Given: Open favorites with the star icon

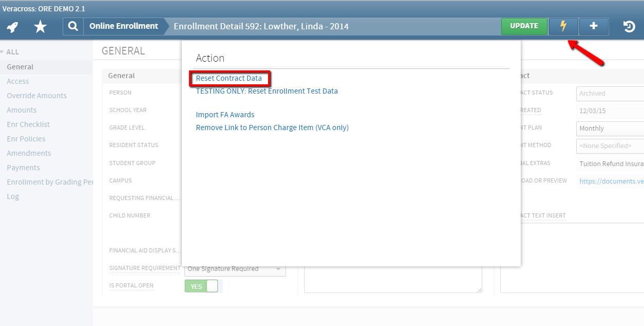Looking at the screenshot, I should point(40,27).
